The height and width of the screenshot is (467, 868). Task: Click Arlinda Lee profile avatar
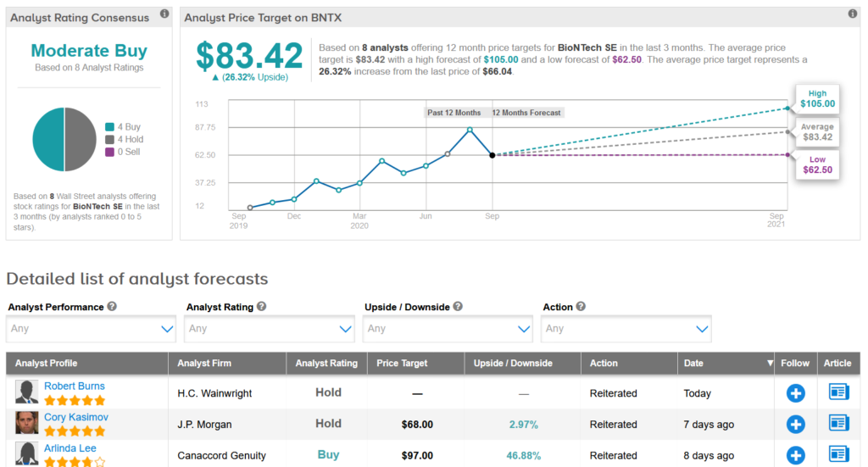coord(26,453)
